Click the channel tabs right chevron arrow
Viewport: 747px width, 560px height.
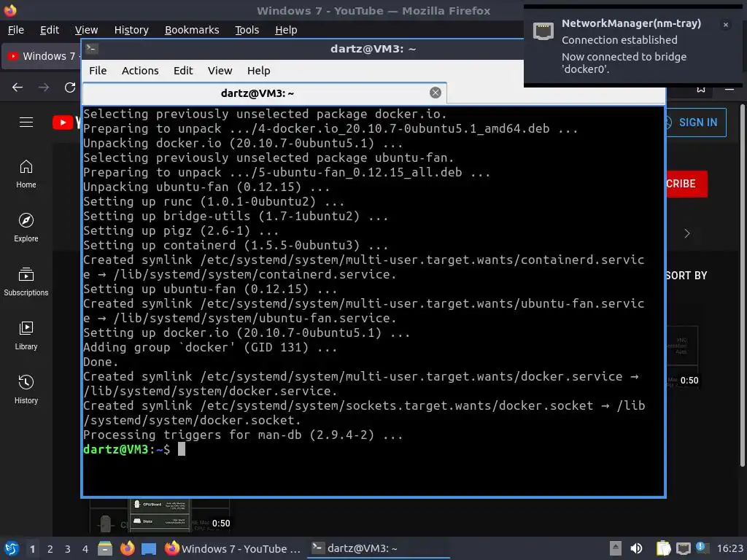pyautogui.click(x=687, y=233)
